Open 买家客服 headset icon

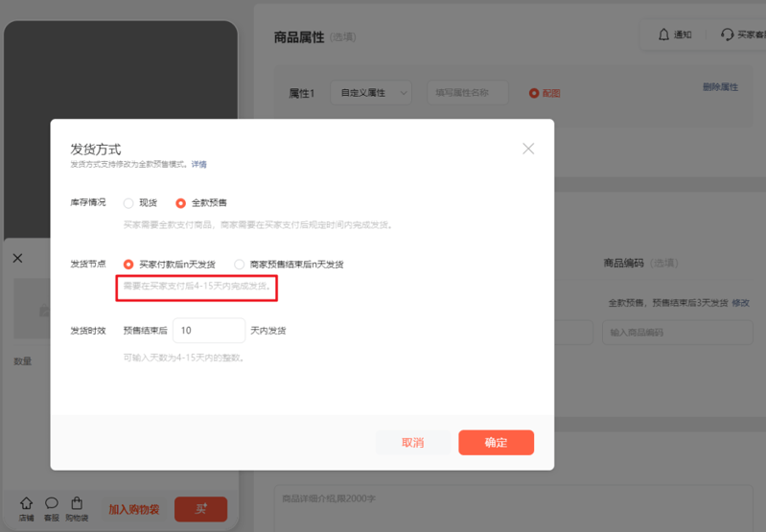click(x=728, y=35)
